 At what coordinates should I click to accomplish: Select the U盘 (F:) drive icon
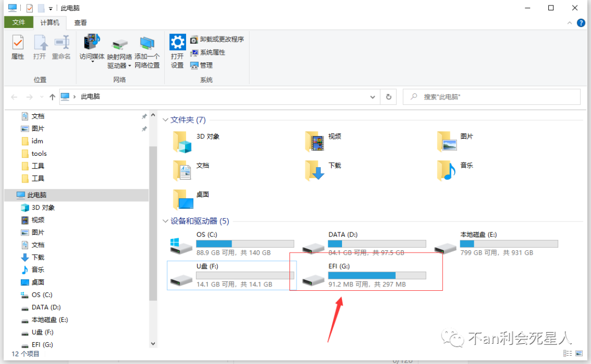point(181,280)
